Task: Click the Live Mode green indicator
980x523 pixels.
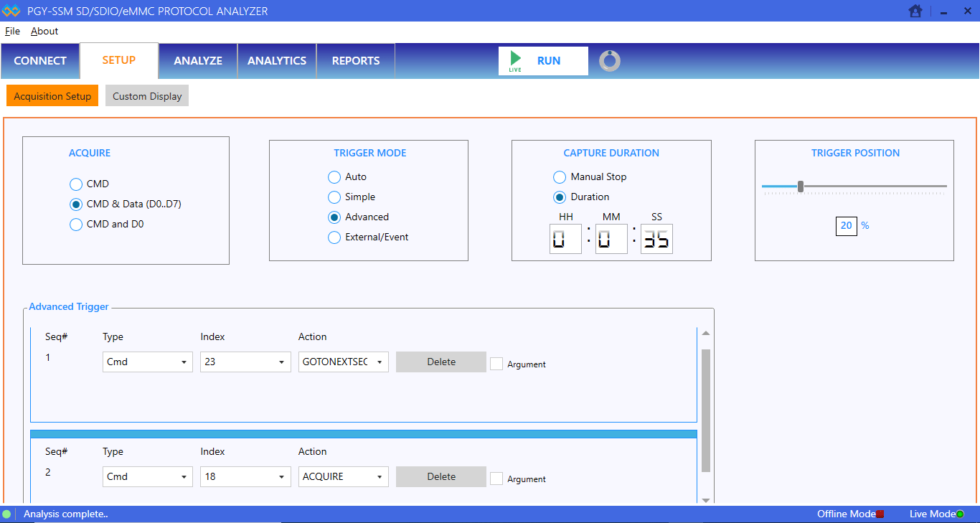Action: 960,514
